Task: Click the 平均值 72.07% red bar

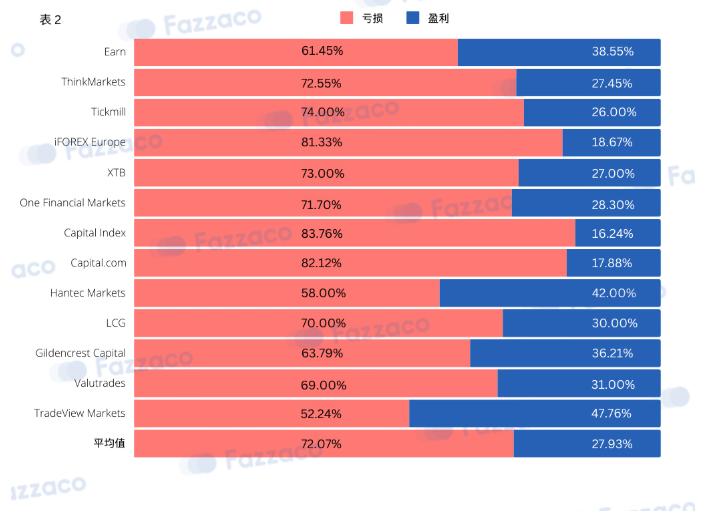Action: click(x=324, y=443)
